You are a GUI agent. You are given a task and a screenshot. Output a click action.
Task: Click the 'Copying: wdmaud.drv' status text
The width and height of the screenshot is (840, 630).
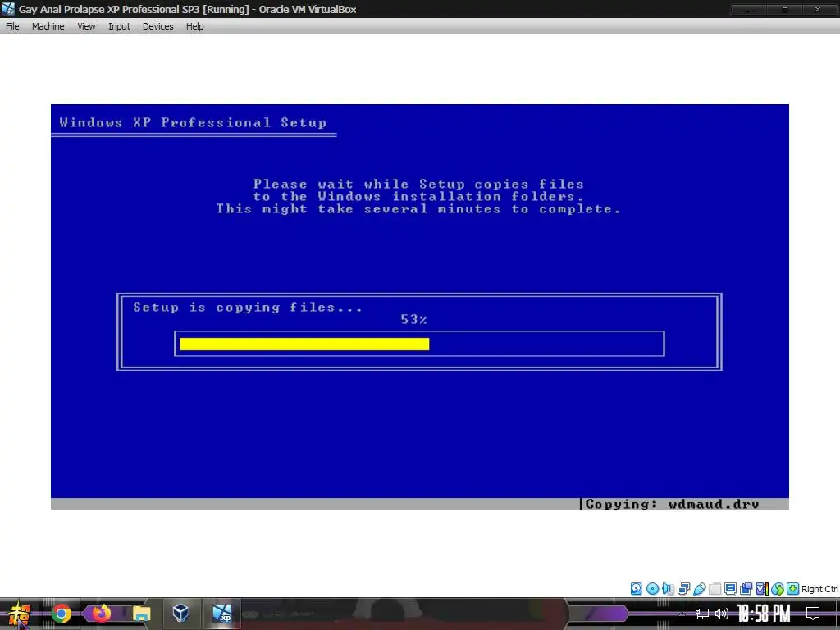click(x=672, y=504)
